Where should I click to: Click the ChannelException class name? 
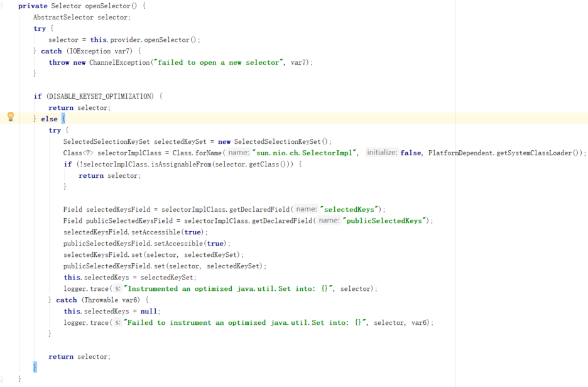(119, 63)
